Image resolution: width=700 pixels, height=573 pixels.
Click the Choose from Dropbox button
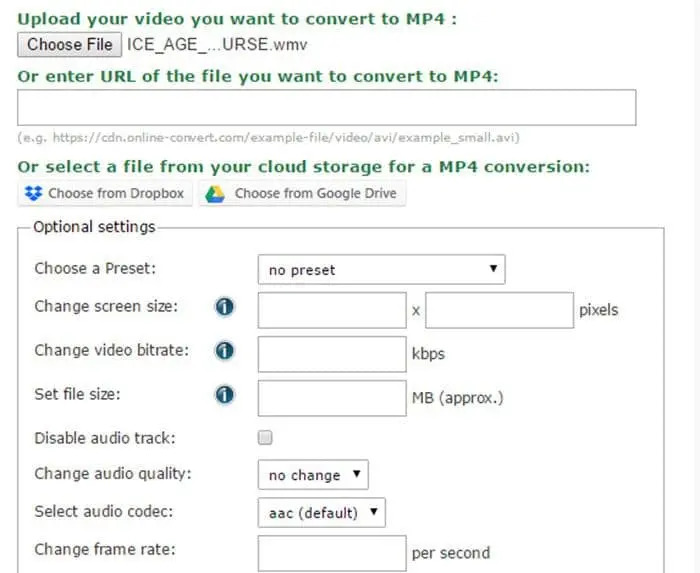105,193
